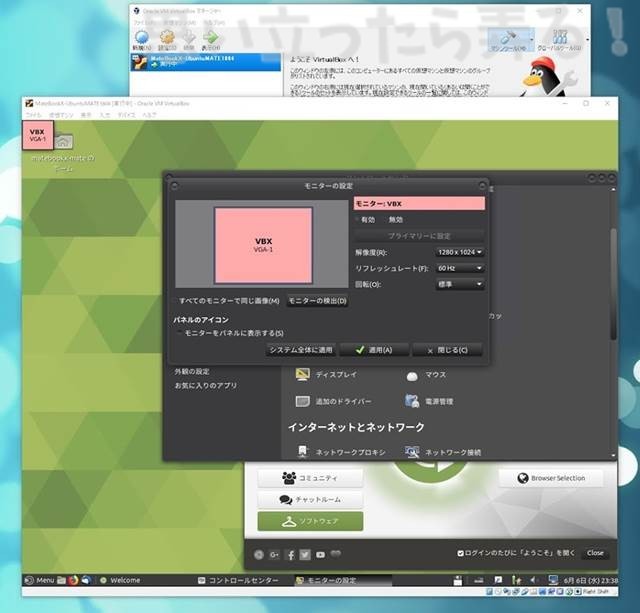Screen dimensions: 640x613
Task: Click モニターの検出 button
Action: point(317,301)
